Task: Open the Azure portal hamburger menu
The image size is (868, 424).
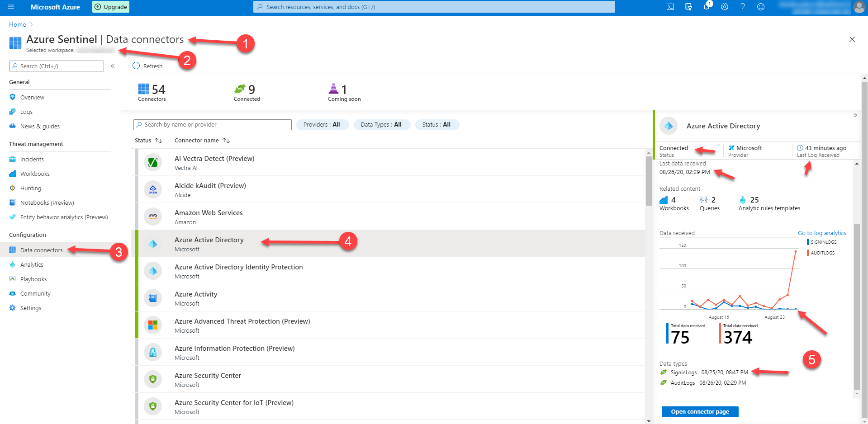Action: (x=11, y=7)
